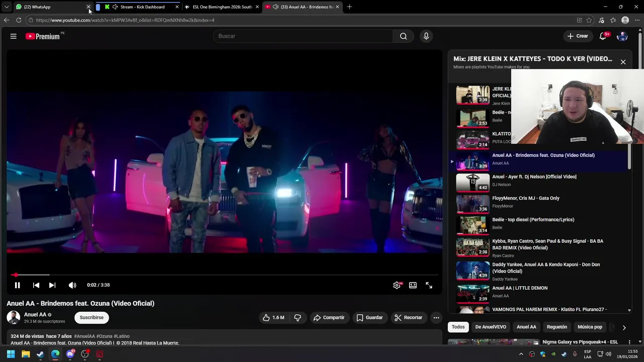Seek along the red video progress bar
The image size is (644, 362).
(x=224, y=275)
